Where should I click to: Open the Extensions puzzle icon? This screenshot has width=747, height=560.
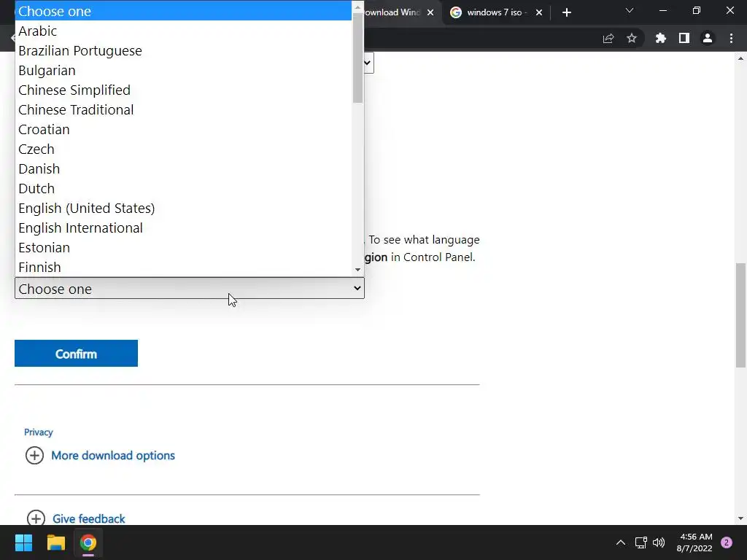pyautogui.click(x=660, y=38)
